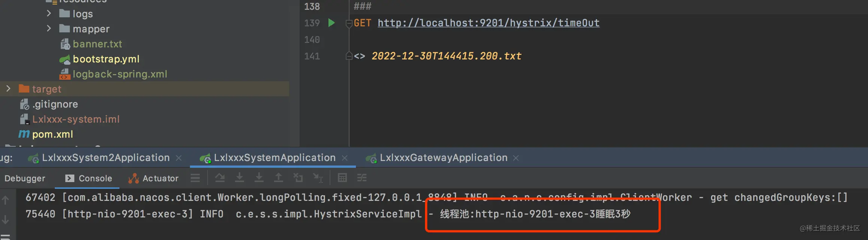Click the debug layout settings lines icon
This screenshot has height=240, width=868.
195,178
